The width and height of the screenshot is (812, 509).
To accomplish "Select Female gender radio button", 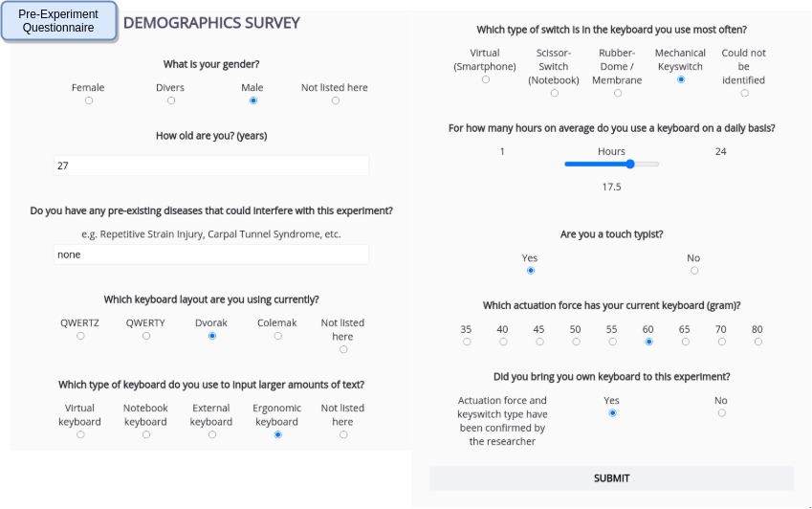I will 89,100.
